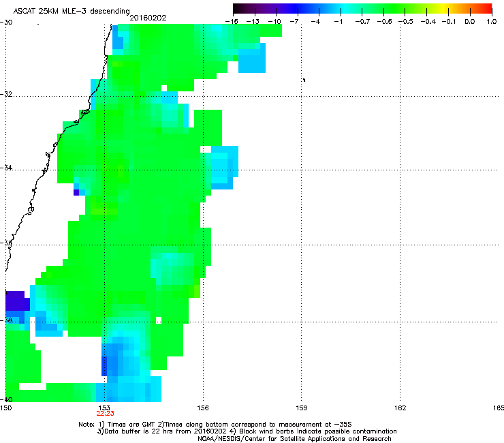Click the title "ASCAT 25KM MLE-3 descending"

coord(72,11)
